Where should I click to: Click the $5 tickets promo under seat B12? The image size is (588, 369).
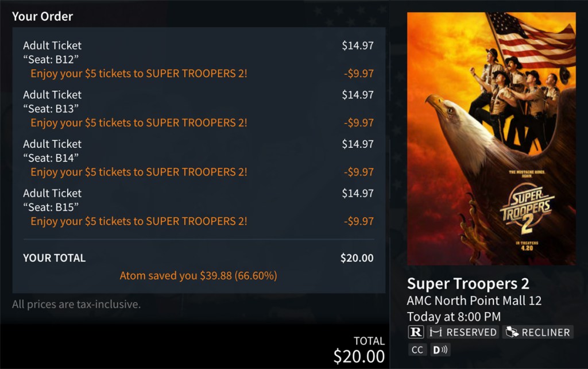tap(139, 74)
